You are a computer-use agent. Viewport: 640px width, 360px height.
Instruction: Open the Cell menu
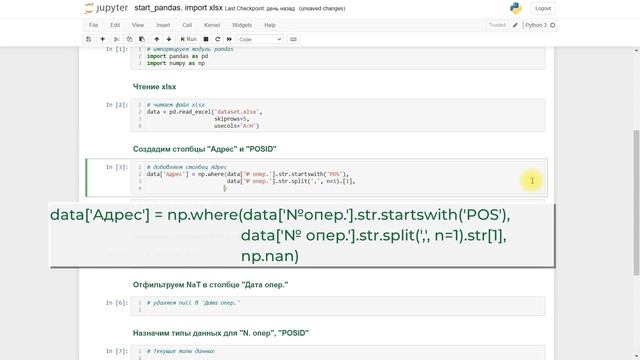click(187, 25)
